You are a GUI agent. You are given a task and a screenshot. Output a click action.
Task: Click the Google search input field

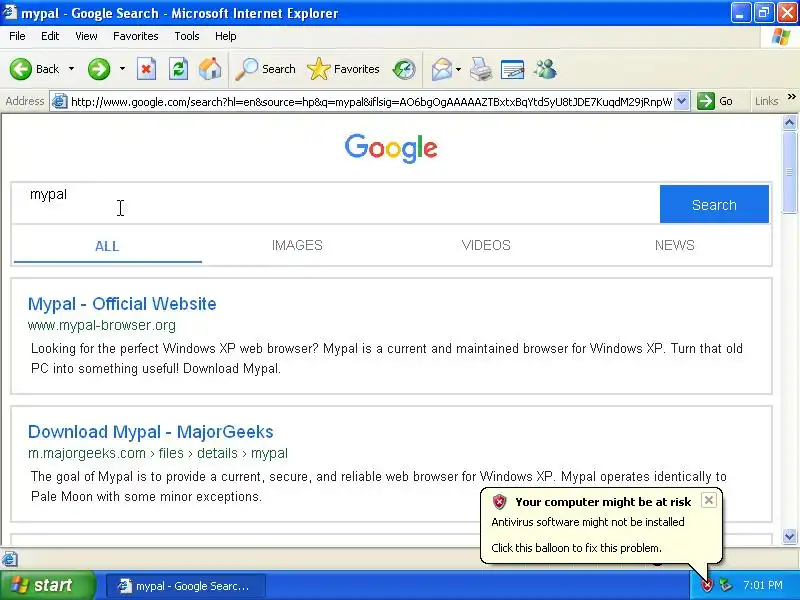click(x=336, y=204)
